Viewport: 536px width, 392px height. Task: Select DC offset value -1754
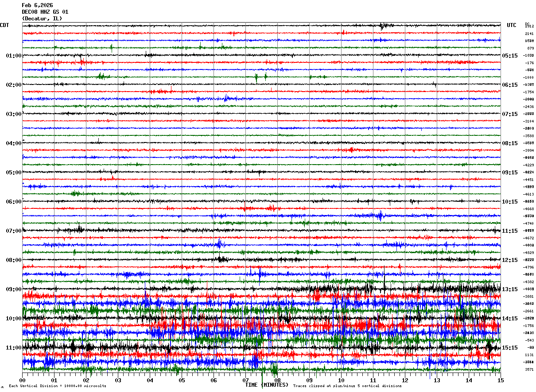pyautogui.click(x=528, y=92)
